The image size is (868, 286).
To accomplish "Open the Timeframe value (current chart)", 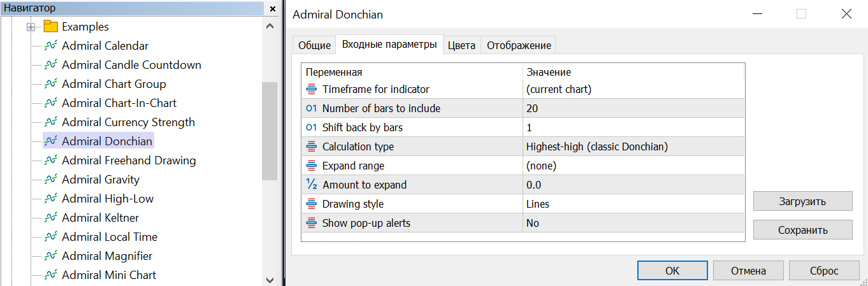I will click(633, 89).
